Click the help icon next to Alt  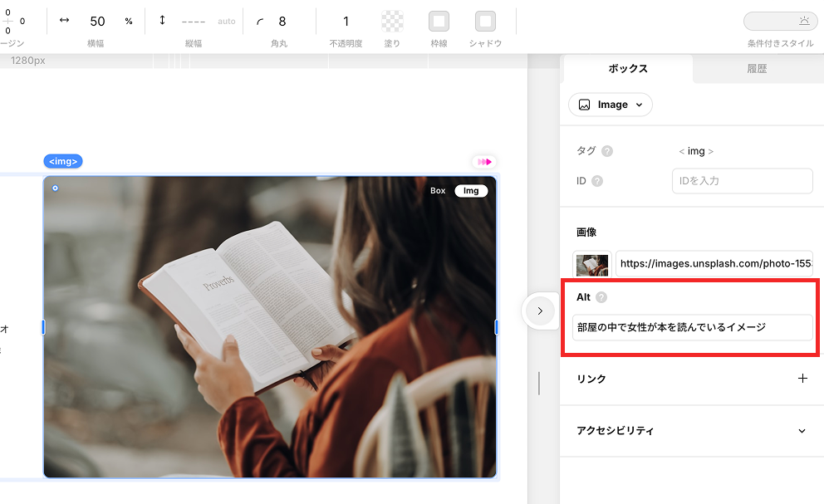click(x=601, y=297)
